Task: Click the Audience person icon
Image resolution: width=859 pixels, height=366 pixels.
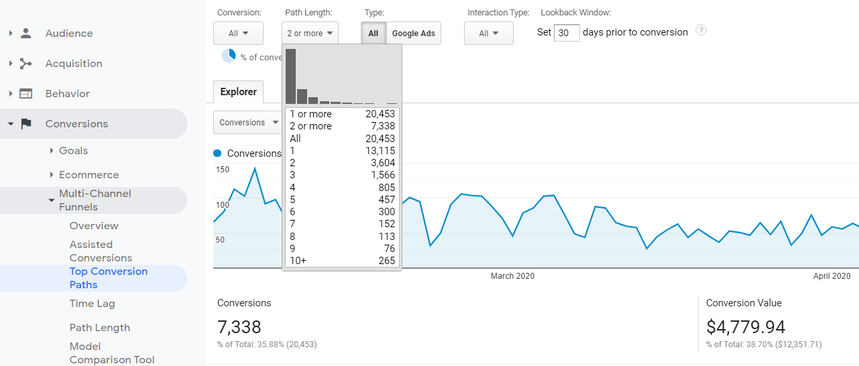Action: (x=26, y=33)
